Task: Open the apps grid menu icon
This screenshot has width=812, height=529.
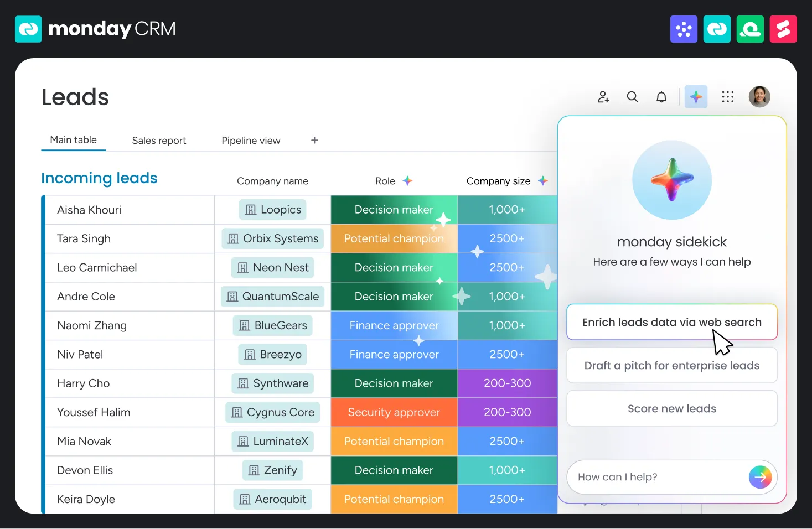Action: [x=728, y=97]
